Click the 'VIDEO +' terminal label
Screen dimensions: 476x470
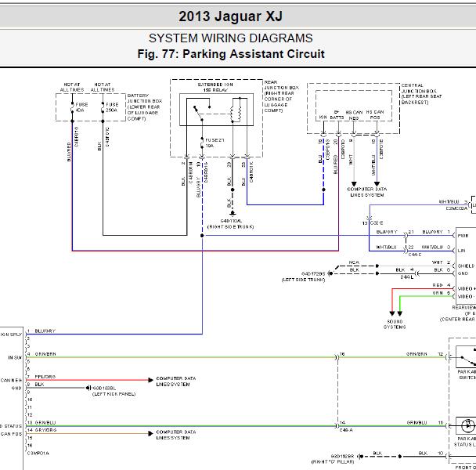click(467, 288)
